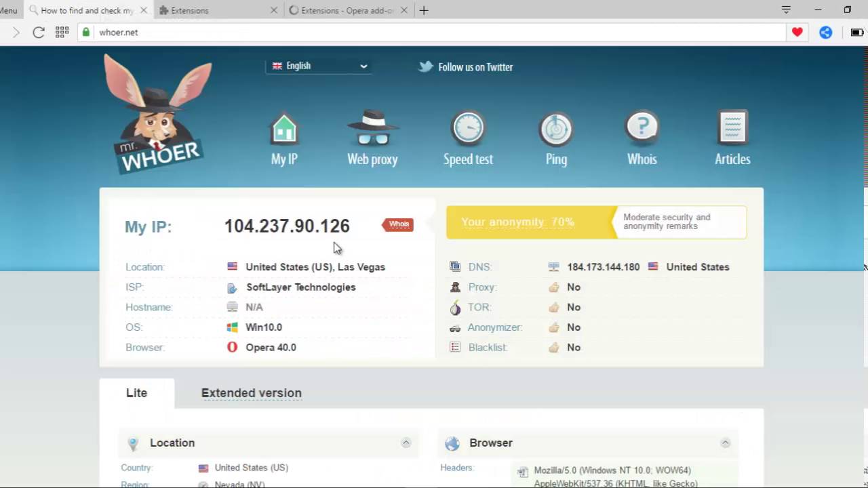Click the Location pin icon
This screenshot has width=868, height=488.
133,443
